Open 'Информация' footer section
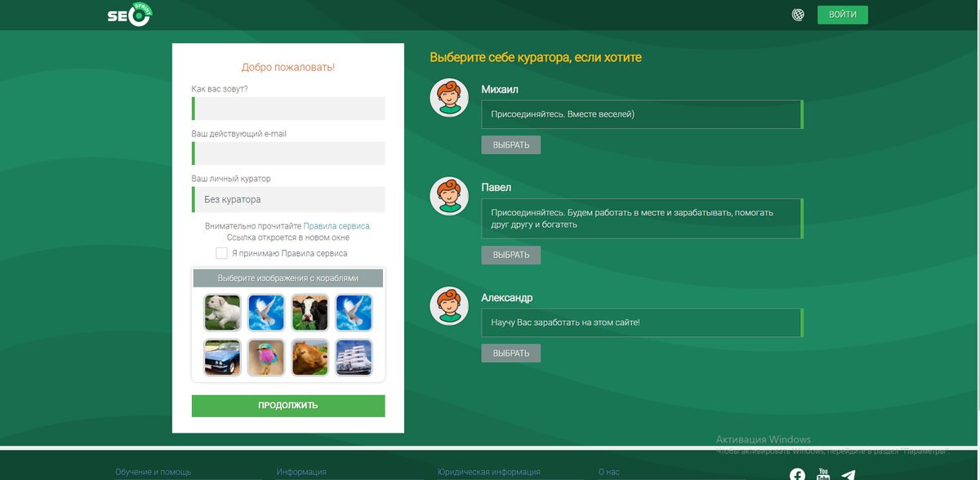Screen dimensions: 980x480 click(301, 472)
